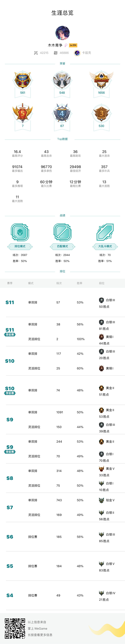Click the ARAM mode emblem icon
The width and height of the screenshot is (125, 644).
(x=105, y=232)
